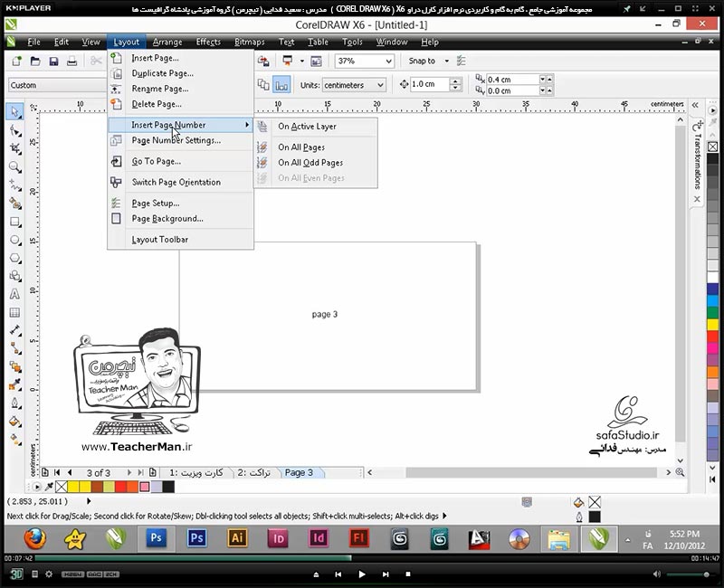Image resolution: width=724 pixels, height=588 pixels.
Task: Click the New document icon
Action: [17, 61]
